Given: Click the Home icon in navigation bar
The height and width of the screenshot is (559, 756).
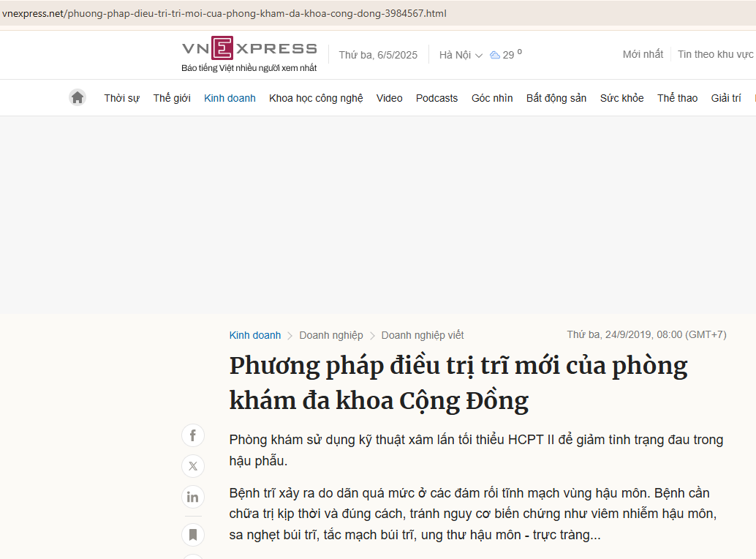Looking at the screenshot, I should (x=78, y=97).
